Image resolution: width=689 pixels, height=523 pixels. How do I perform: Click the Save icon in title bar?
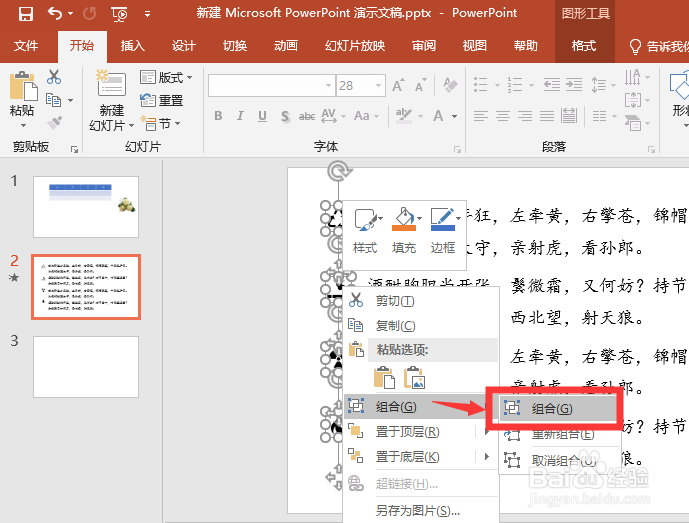(25, 14)
